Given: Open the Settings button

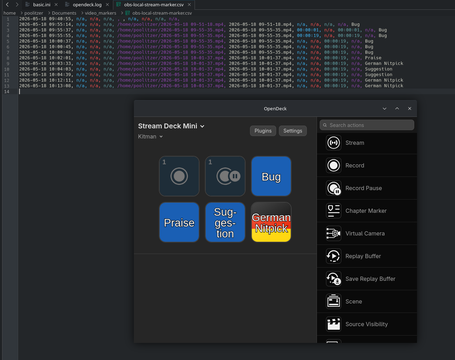Looking at the screenshot, I should 293,131.
